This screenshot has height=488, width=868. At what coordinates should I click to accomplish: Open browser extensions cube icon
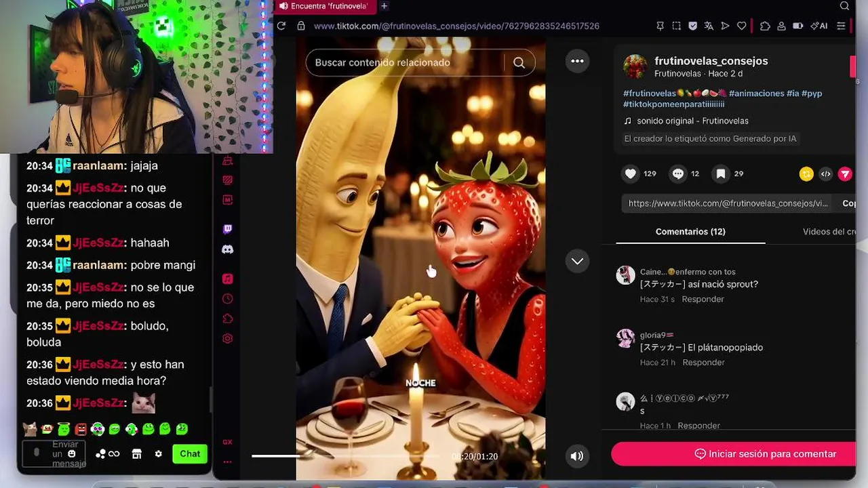[x=765, y=26]
